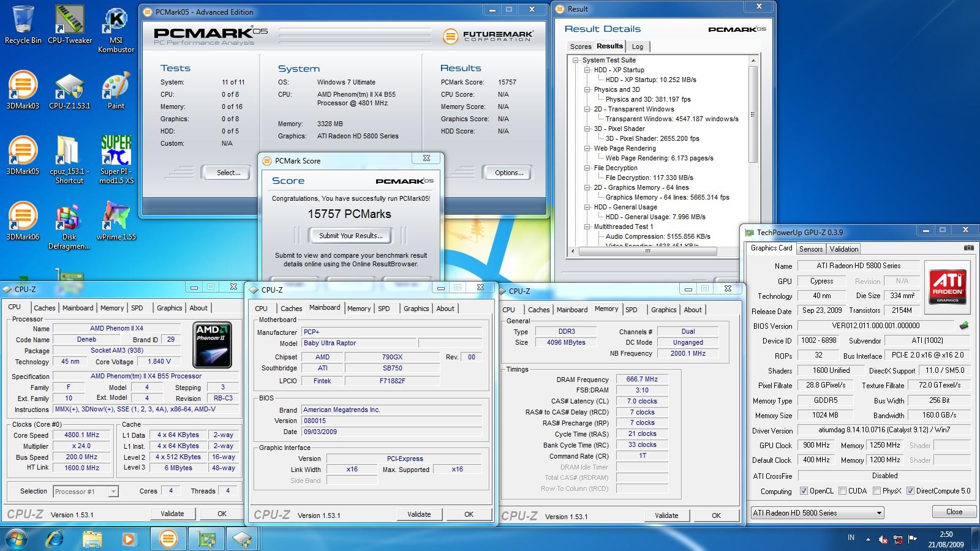The height and width of the screenshot is (551, 980).
Task: Open 3DMark06 desktop shortcut
Action: tap(23, 221)
